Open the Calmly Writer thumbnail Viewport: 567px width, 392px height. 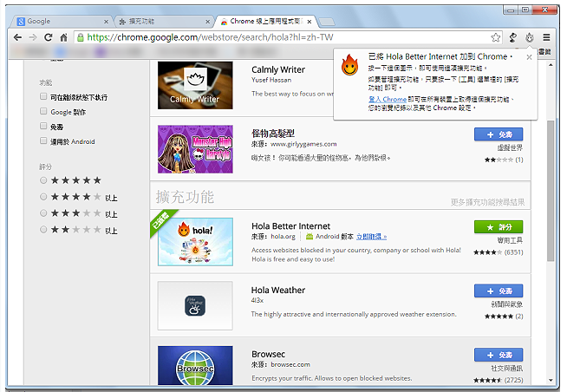click(195, 85)
